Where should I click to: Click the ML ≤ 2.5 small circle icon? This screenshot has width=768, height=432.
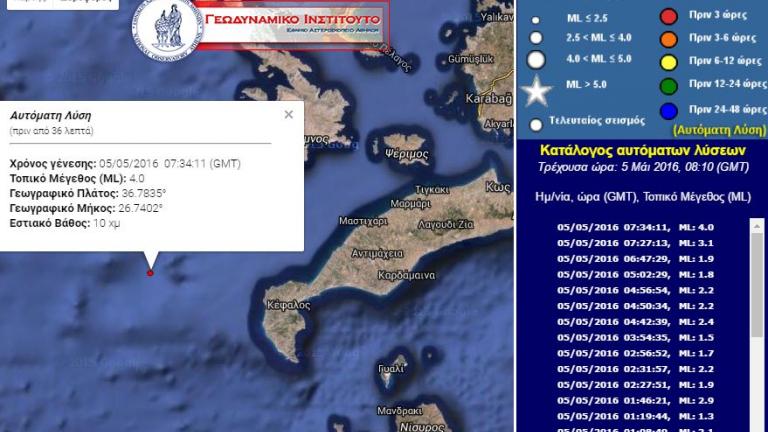[x=536, y=20]
